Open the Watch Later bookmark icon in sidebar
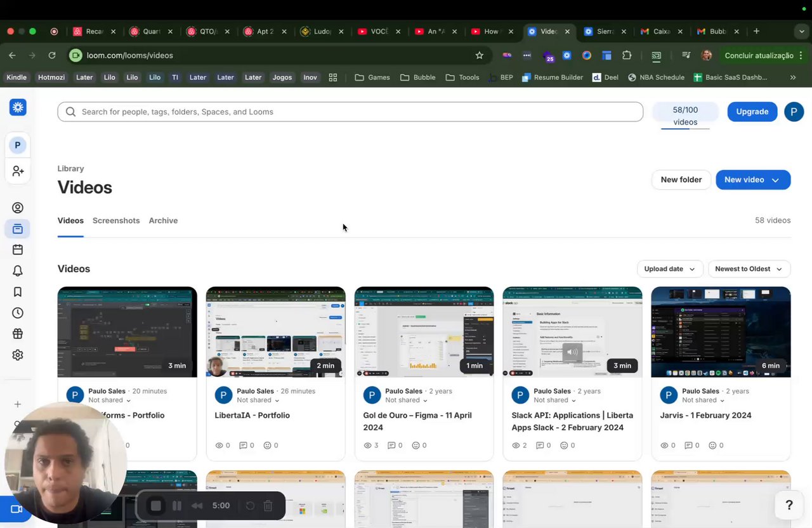Viewport: 812px width, 528px height. click(x=18, y=292)
